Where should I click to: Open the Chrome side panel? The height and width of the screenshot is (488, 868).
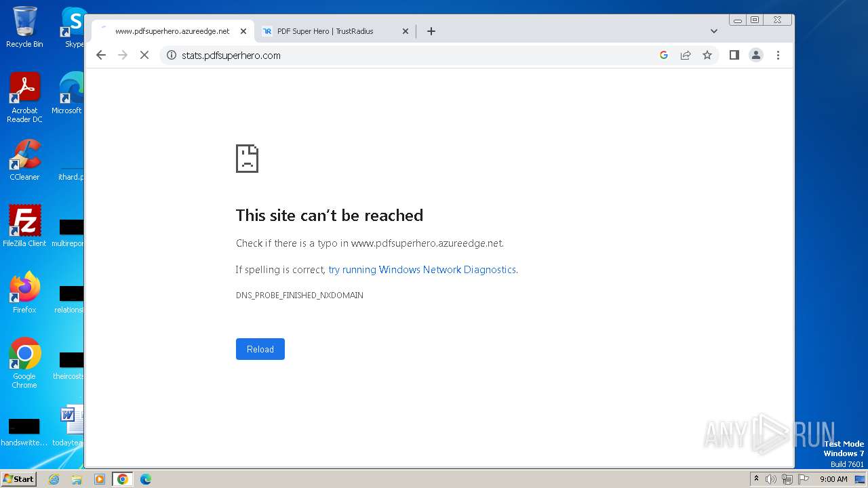coord(734,56)
